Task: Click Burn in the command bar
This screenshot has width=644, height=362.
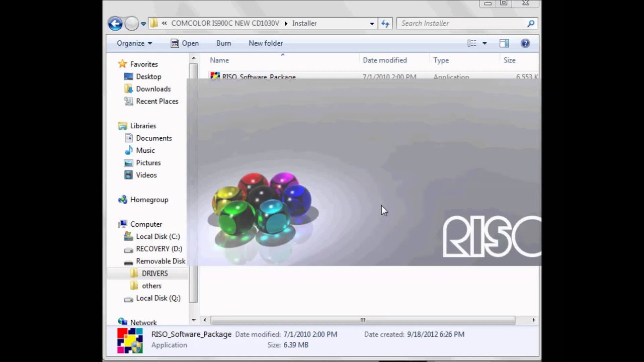Action: (223, 43)
